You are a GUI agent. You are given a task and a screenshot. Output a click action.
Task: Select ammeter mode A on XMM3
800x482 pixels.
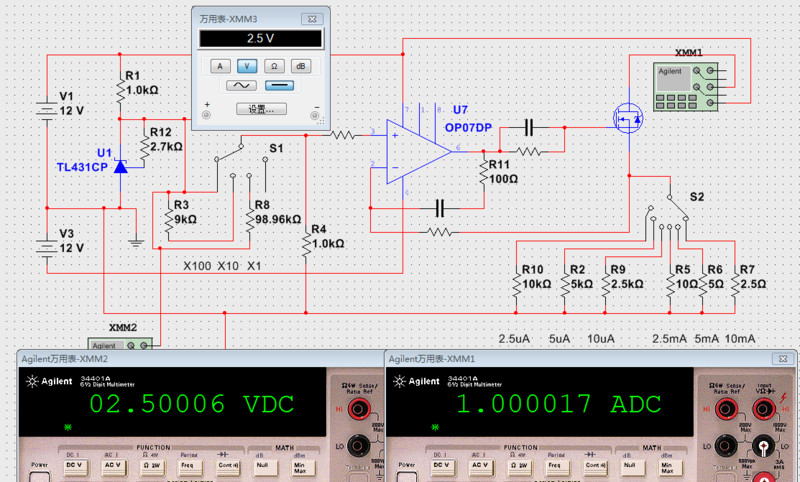tap(220, 66)
